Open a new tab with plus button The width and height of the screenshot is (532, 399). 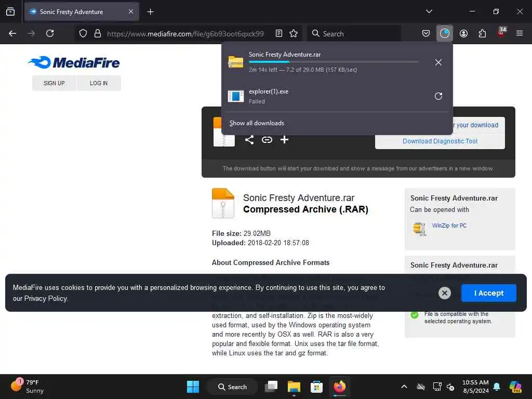(x=150, y=12)
